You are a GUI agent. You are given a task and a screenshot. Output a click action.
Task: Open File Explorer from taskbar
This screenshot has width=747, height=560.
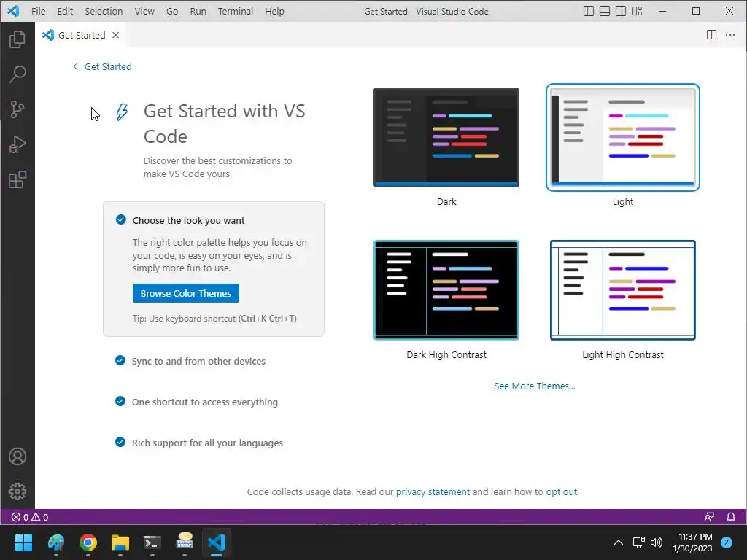(x=120, y=542)
